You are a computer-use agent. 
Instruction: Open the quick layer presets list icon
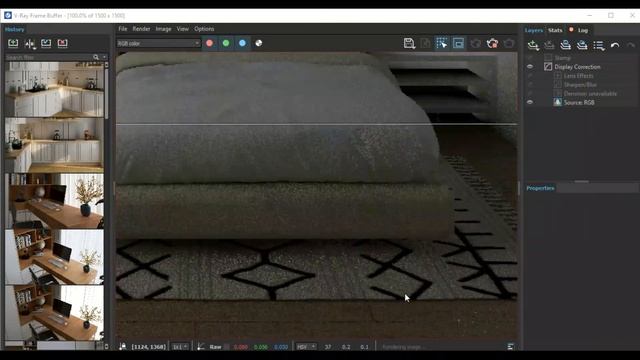coord(599,45)
